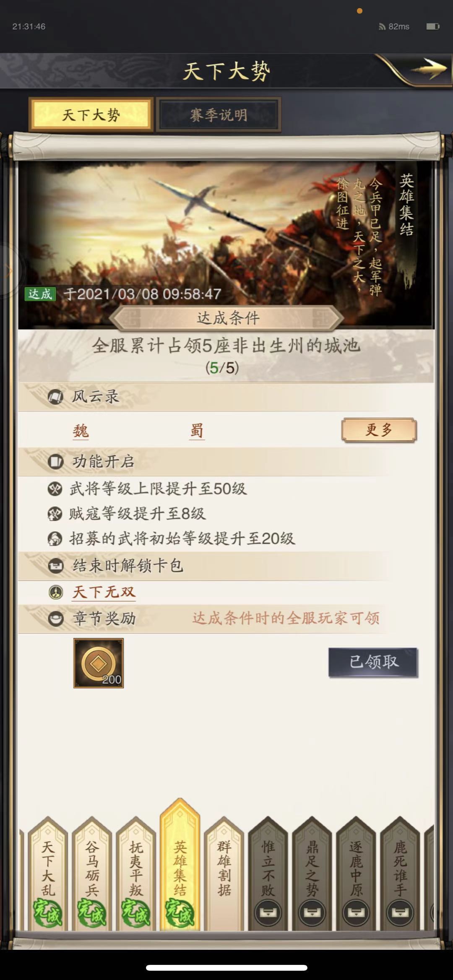This screenshot has height=980, width=453.
Task: Open the 蜀 faction link
Action: (x=197, y=431)
